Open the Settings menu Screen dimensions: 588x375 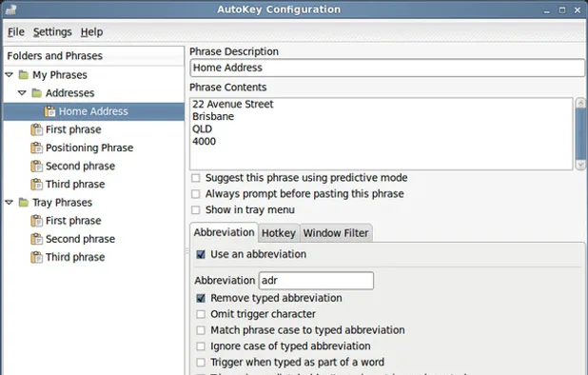tap(52, 32)
